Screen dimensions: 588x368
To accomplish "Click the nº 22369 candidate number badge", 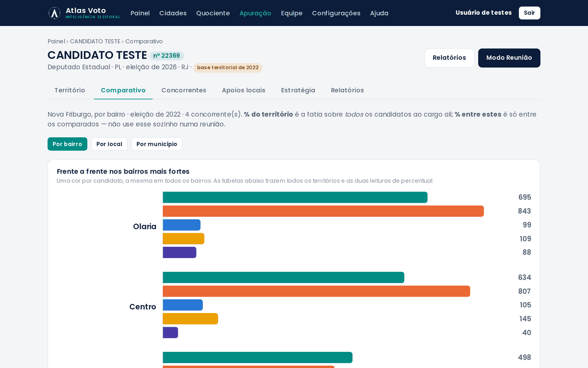I will coord(167,56).
